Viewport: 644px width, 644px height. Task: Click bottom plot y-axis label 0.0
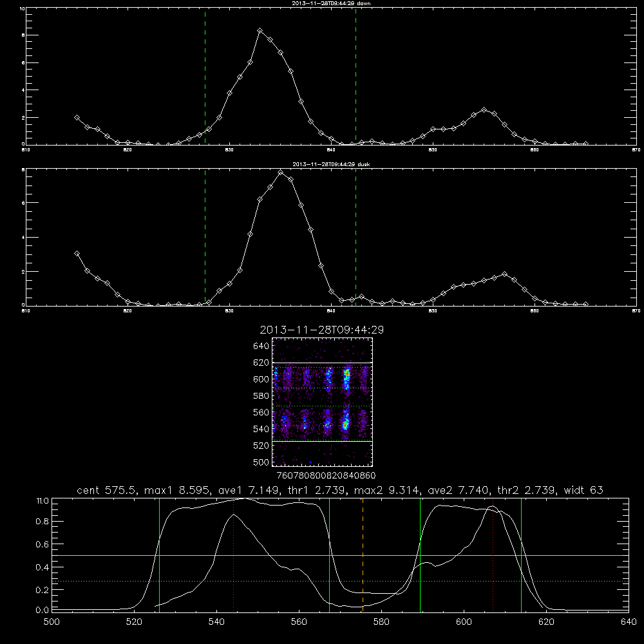click(x=43, y=610)
